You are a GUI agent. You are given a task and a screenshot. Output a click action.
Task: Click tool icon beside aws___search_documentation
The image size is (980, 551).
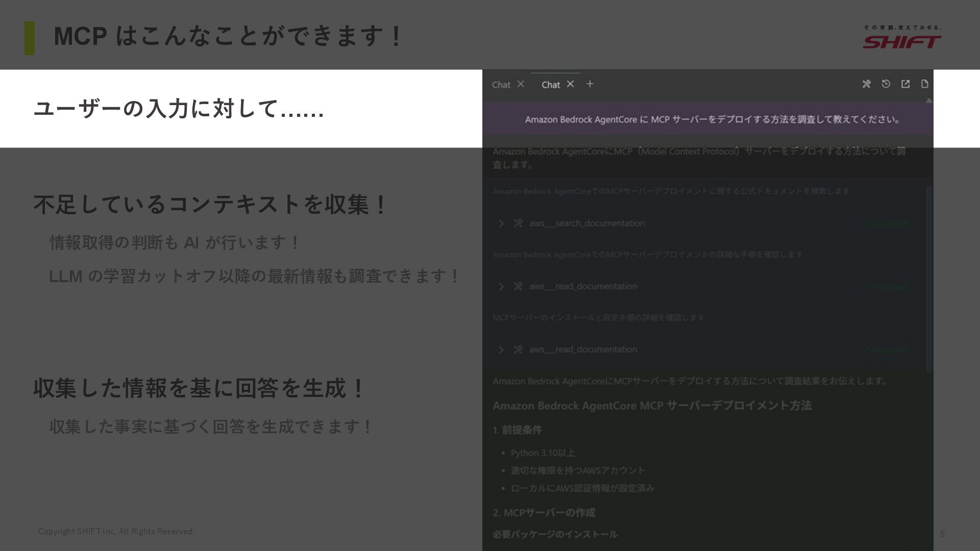[x=518, y=223]
